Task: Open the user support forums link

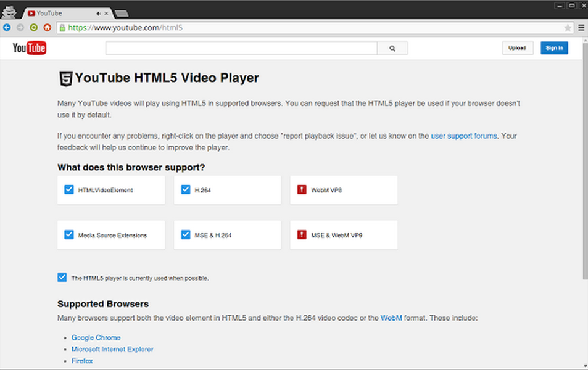Action: coord(464,136)
